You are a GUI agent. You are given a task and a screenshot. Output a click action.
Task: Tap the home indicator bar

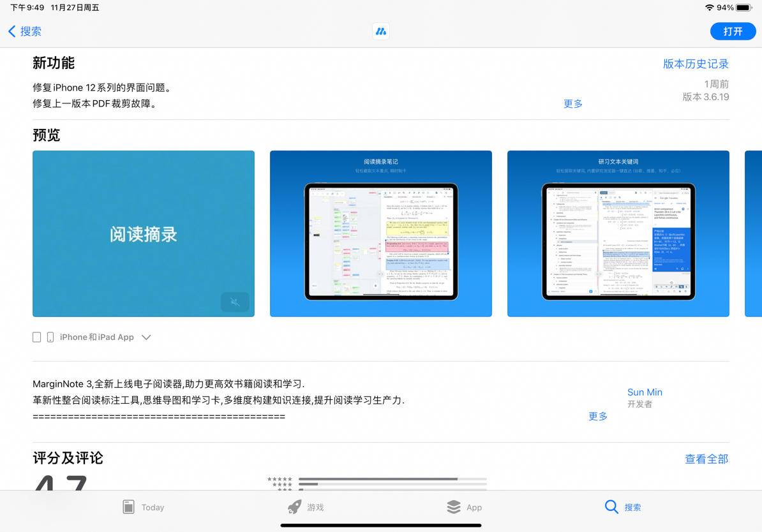(381, 525)
